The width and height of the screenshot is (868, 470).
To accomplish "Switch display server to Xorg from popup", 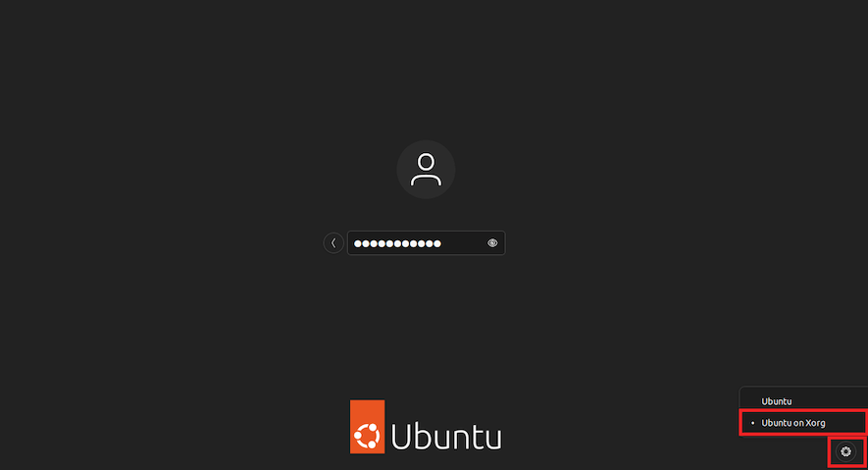I will click(x=803, y=423).
